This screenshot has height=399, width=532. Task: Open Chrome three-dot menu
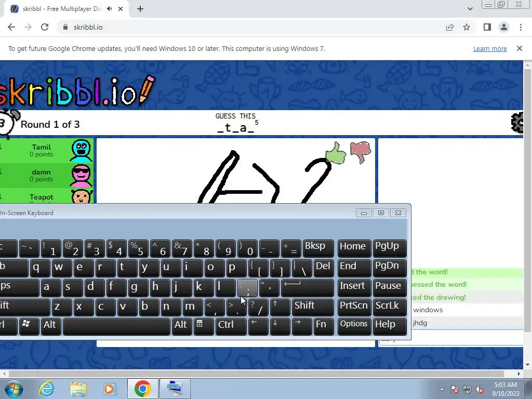click(521, 27)
